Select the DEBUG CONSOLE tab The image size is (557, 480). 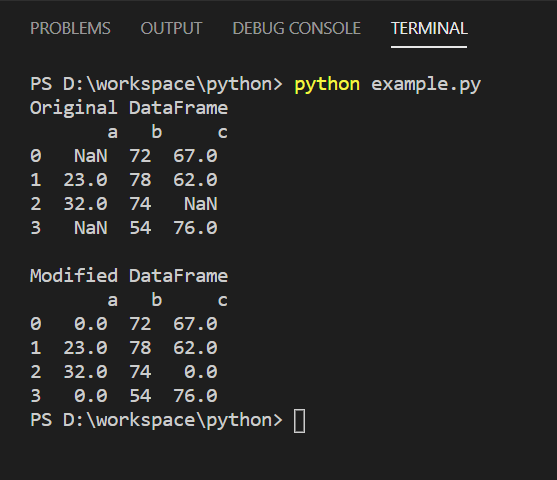coord(297,28)
